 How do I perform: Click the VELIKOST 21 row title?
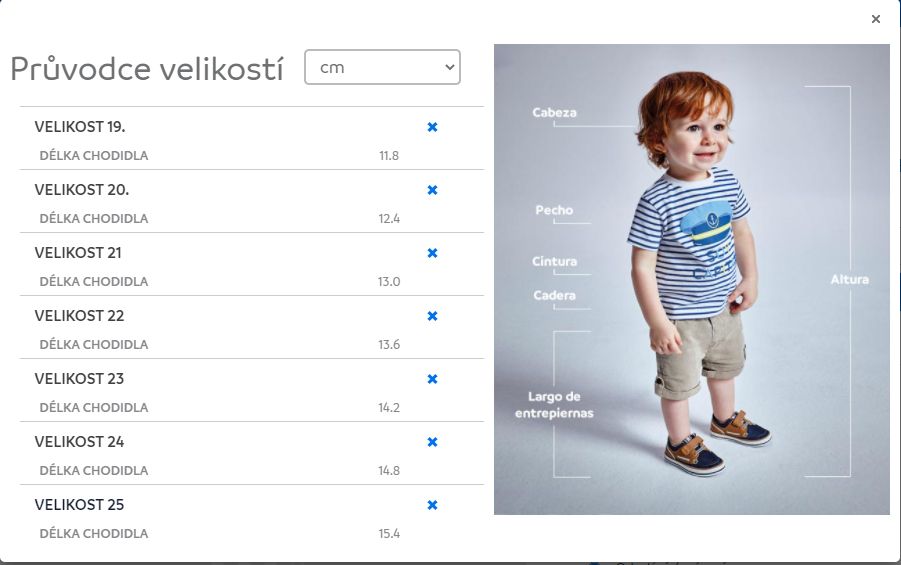point(78,253)
